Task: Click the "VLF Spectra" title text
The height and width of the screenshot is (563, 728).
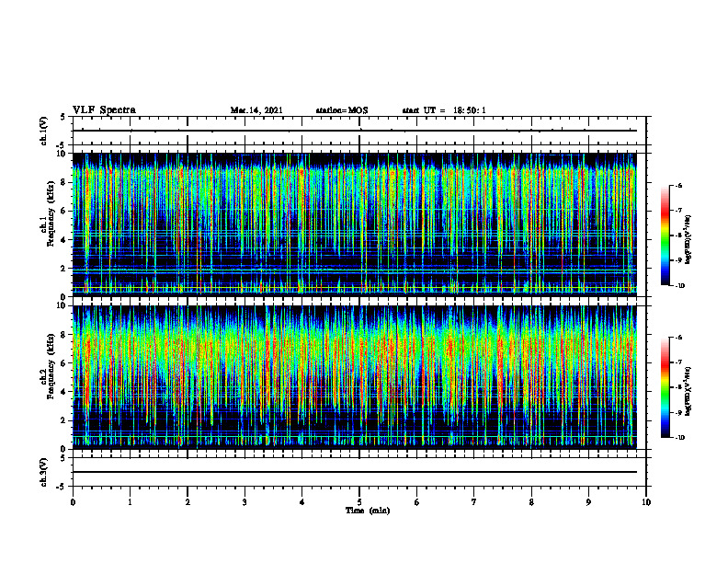Action: [104, 110]
